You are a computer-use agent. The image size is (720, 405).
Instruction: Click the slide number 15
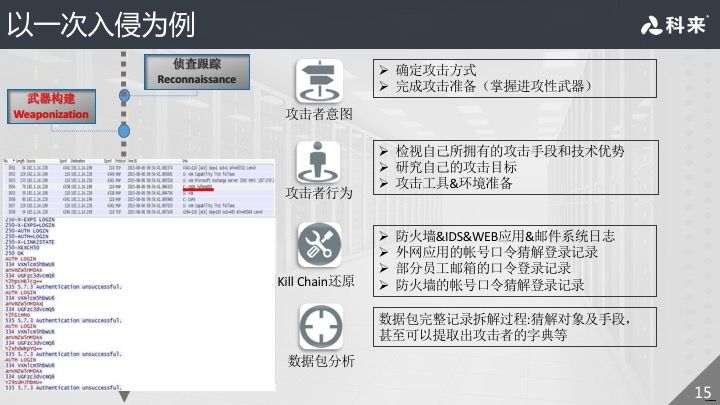[703, 393]
